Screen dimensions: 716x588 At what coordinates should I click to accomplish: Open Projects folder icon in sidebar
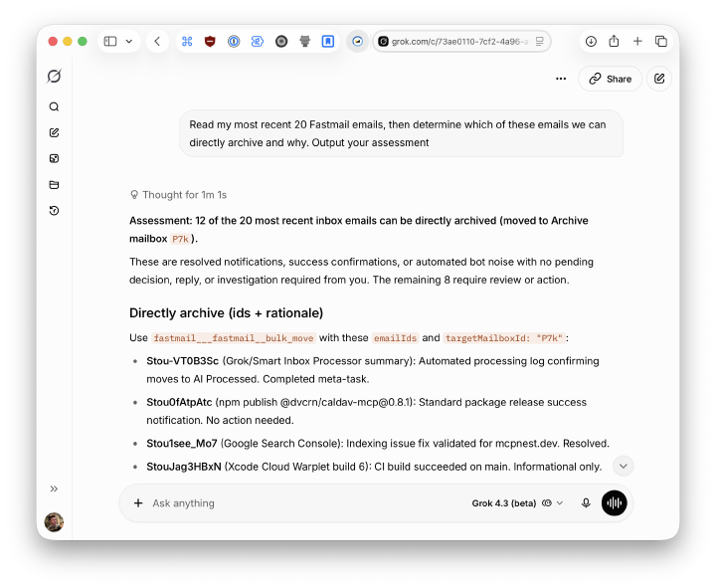click(x=54, y=185)
